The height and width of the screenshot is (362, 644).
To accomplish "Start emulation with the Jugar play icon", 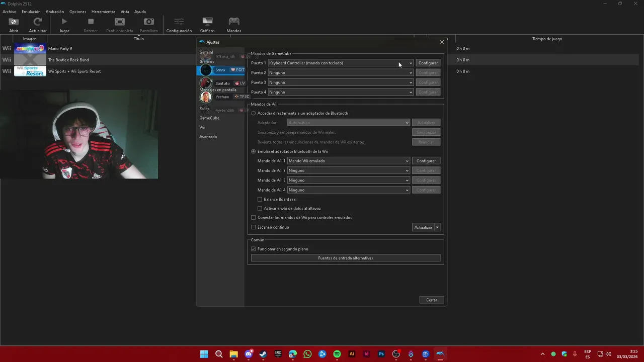I will tap(64, 25).
